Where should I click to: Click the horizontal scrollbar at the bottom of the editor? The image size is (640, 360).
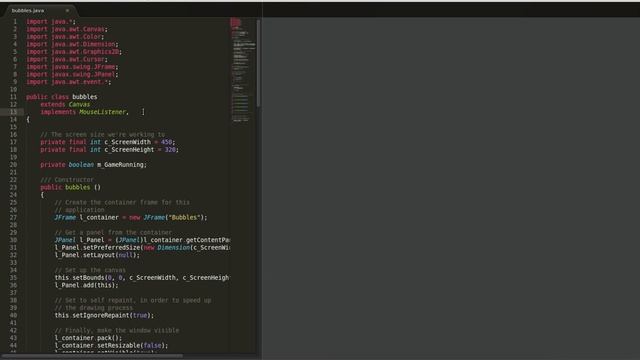pos(92,356)
